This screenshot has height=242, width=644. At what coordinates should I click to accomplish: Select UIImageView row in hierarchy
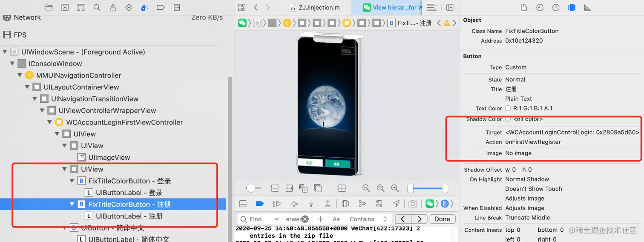114,158
